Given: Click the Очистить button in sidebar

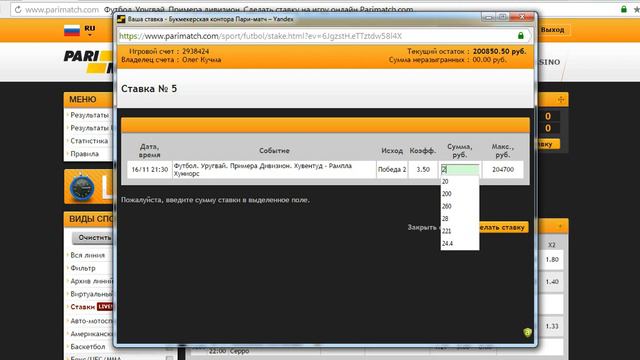Looking at the screenshot, I should pyautogui.click(x=93, y=238).
